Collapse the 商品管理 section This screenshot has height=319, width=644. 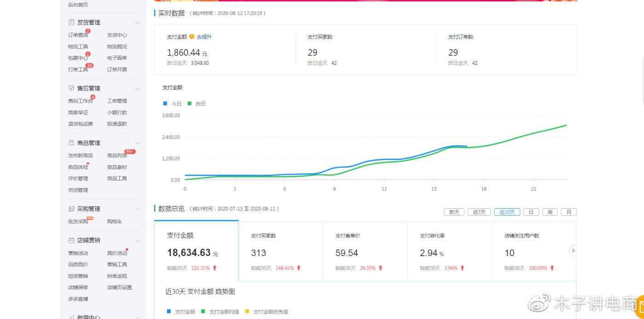(x=137, y=142)
